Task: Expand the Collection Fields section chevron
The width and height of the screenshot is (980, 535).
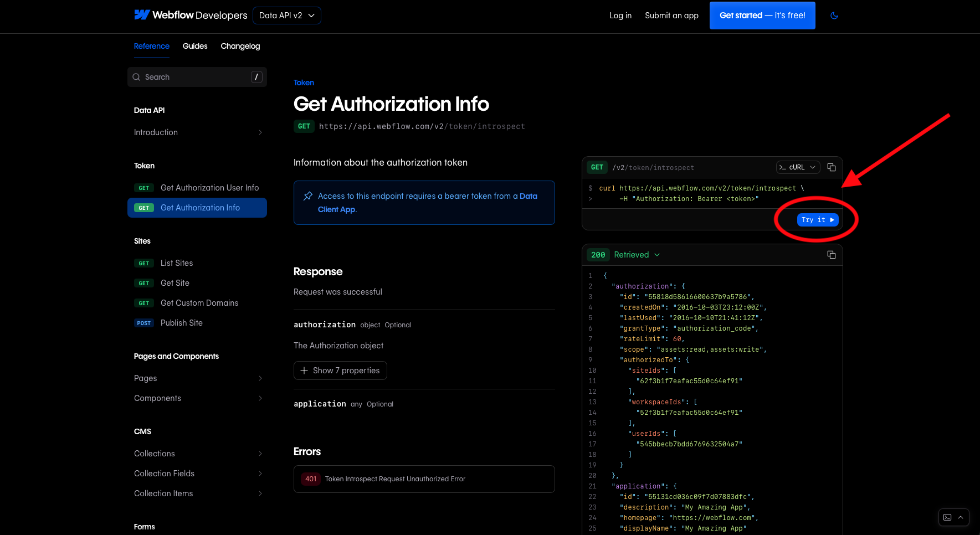Action: click(x=260, y=474)
